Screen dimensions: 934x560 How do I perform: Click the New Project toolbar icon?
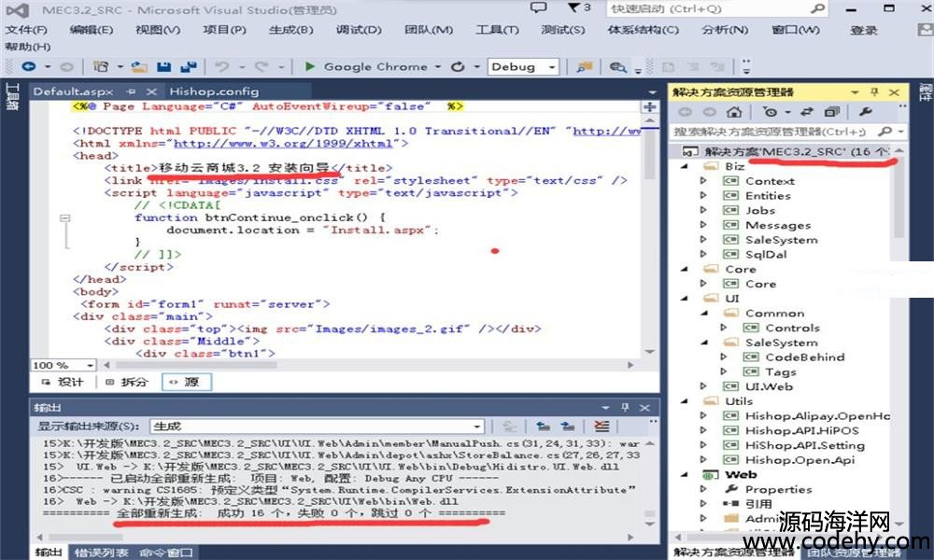101,66
